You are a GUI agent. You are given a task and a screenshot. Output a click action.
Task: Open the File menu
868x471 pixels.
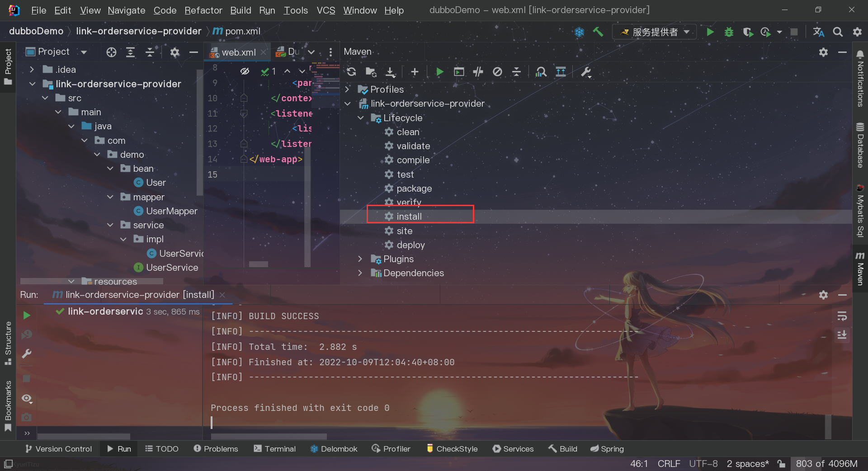pos(39,10)
